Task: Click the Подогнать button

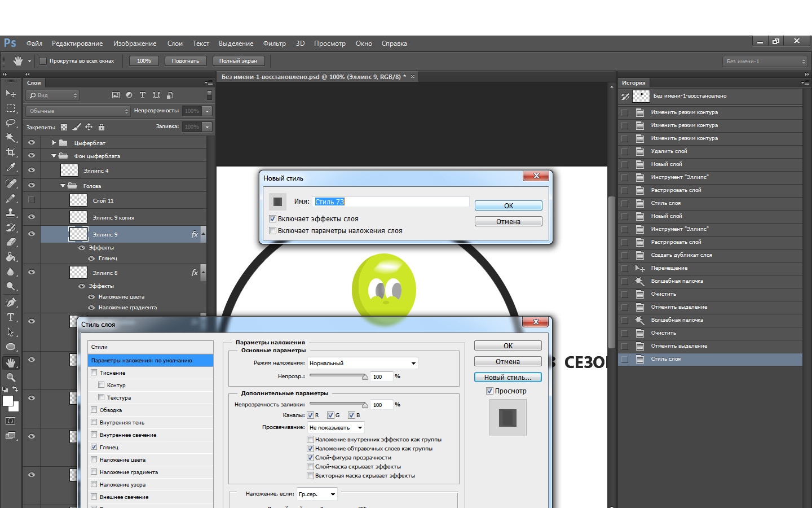Action: pos(186,61)
